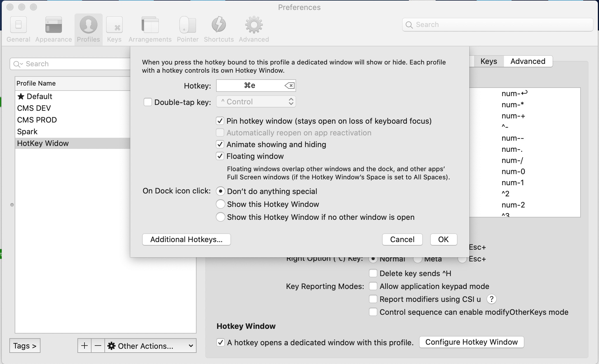
Task: Cancel the hotkey configuration dialog
Action: pyautogui.click(x=402, y=239)
